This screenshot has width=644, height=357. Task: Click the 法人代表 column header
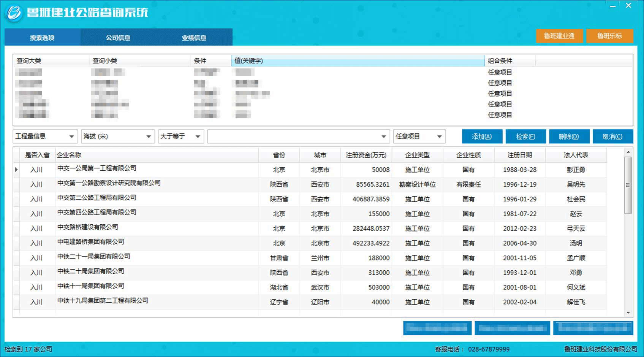point(576,155)
